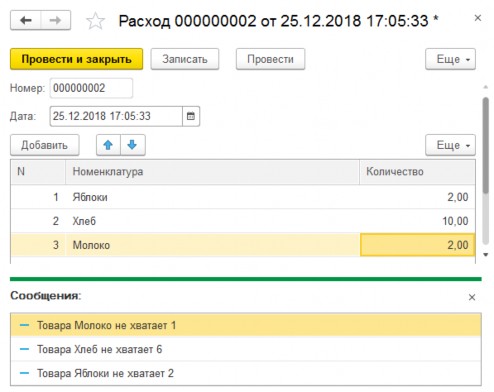Select the Хлеб row cell
494x392 pixels.
[x=212, y=221]
